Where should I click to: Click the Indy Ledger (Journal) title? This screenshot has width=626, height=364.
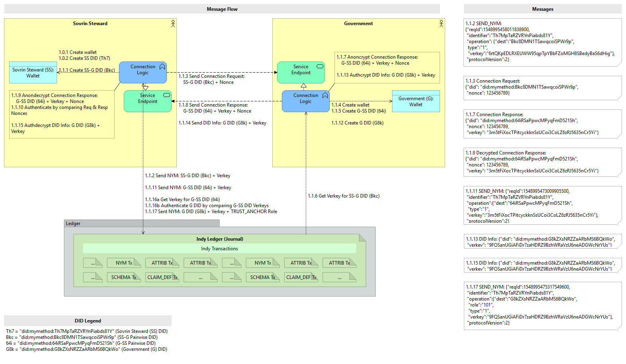pyautogui.click(x=220, y=239)
